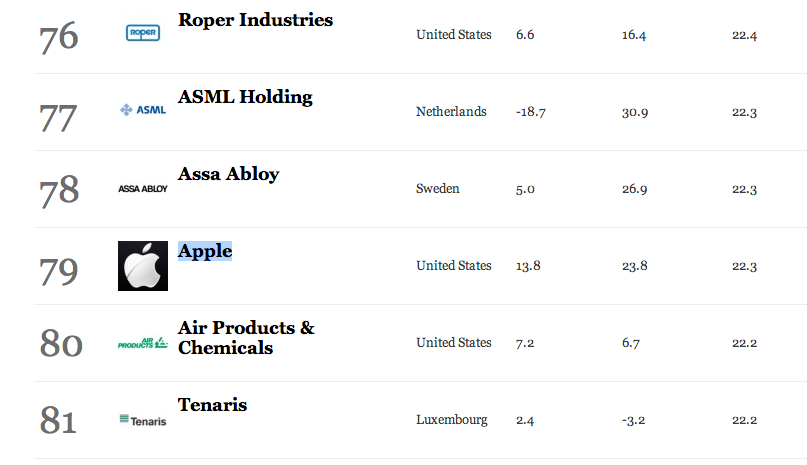Click the Sweden country cell

437,189
